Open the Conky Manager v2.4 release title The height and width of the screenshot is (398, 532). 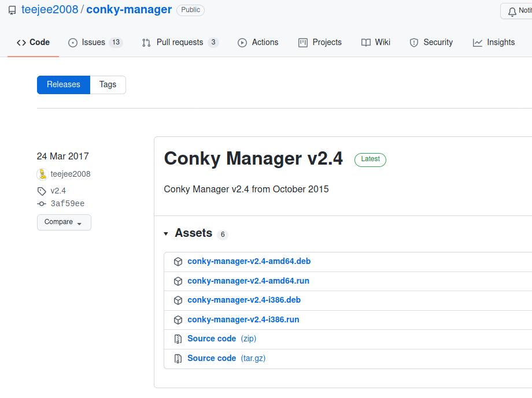[253, 158]
